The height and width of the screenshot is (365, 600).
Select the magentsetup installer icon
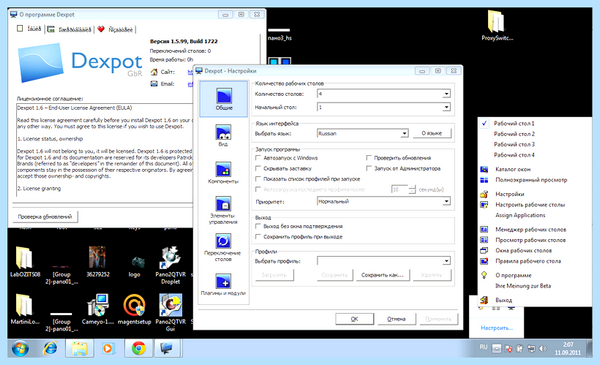(x=134, y=309)
